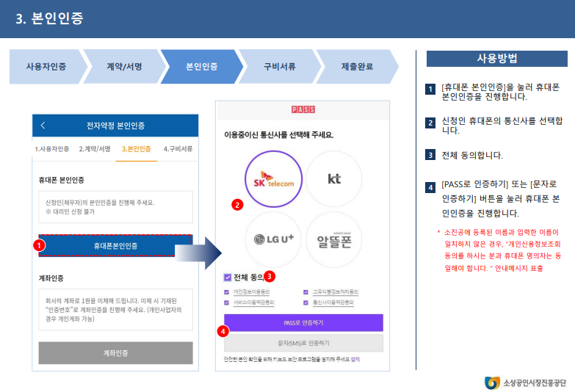Viewport: 575px width, 392px height.
Task: Open the 4.구비서류 tab
Action: click(178, 149)
